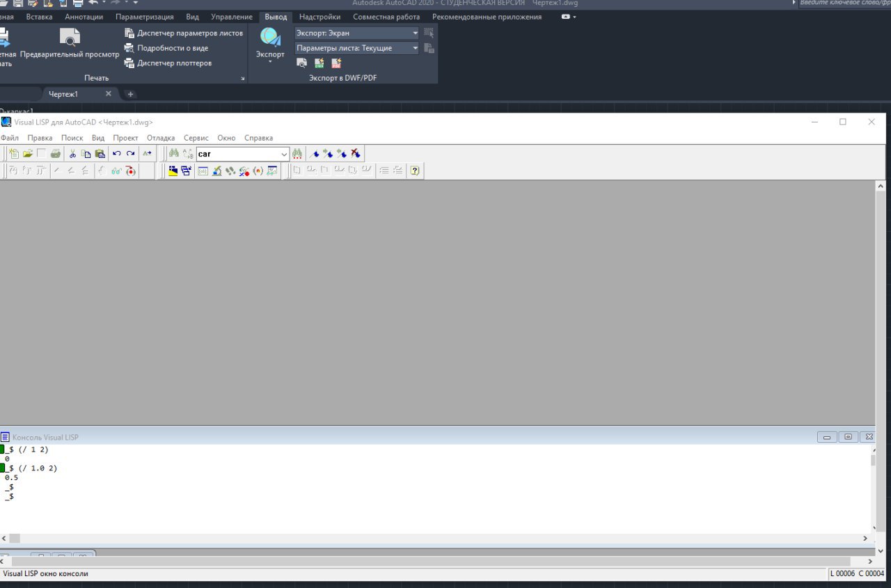Open the Select Window icon
891x588 pixels.
point(186,170)
